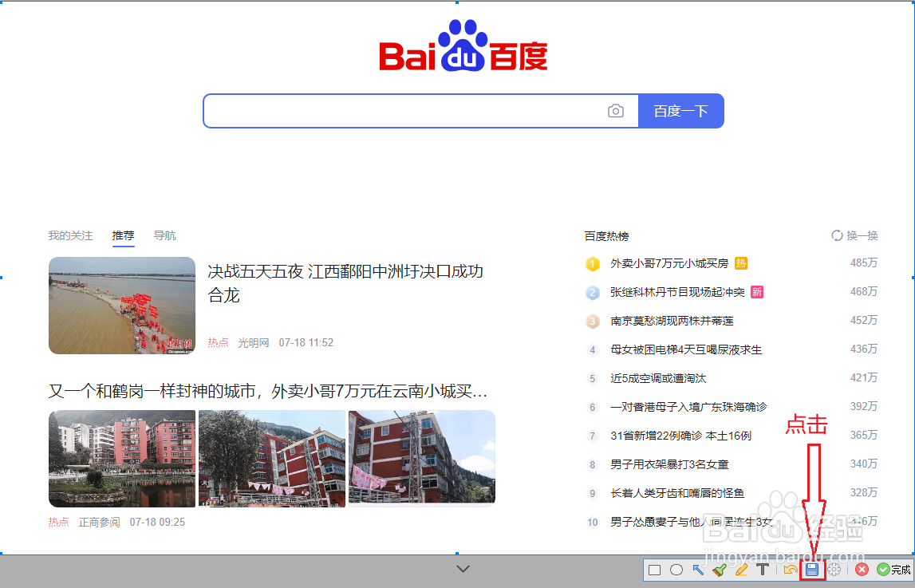Click the 07-18 09:25 timestamp
This screenshot has height=588, width=915.
(158, 522)
